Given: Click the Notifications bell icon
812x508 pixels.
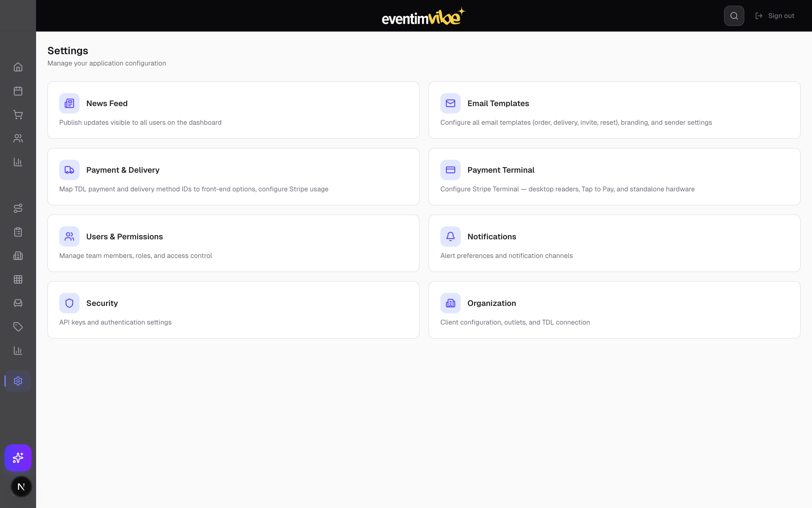Looking at the screenshot, I should 450,237.
